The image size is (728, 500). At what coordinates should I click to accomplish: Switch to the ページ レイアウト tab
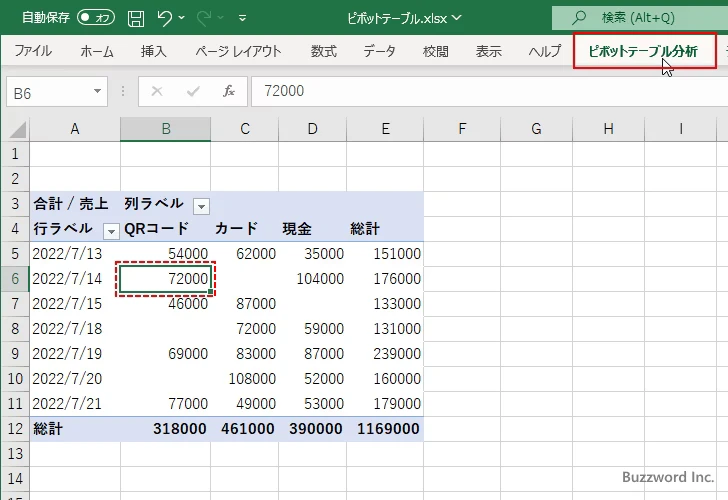tap(238, 51)
